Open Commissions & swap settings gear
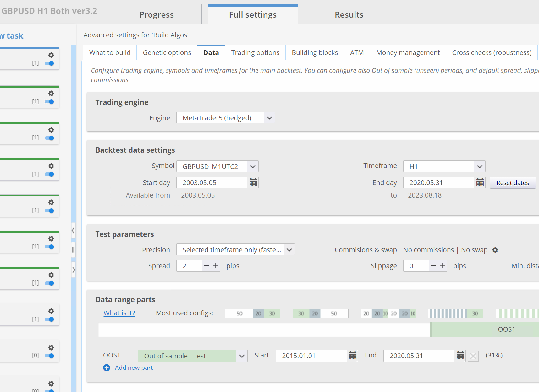539x392 pixels. [495, 250]
